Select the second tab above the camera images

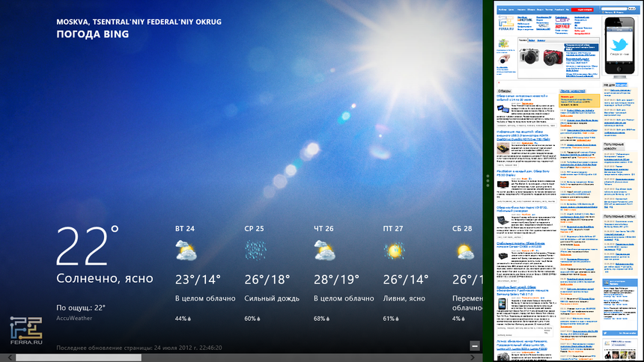coord(532,40)
